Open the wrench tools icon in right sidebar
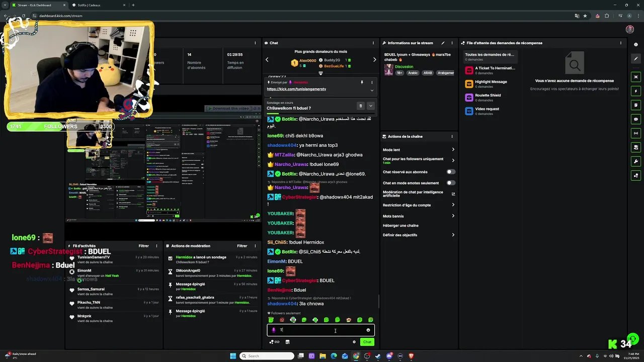 (636, 161)
